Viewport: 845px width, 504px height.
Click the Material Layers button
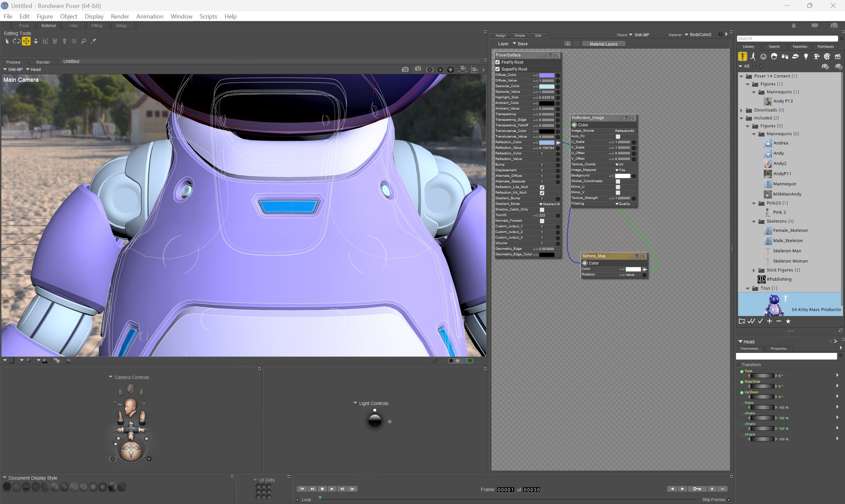click(x=603, y=44)
